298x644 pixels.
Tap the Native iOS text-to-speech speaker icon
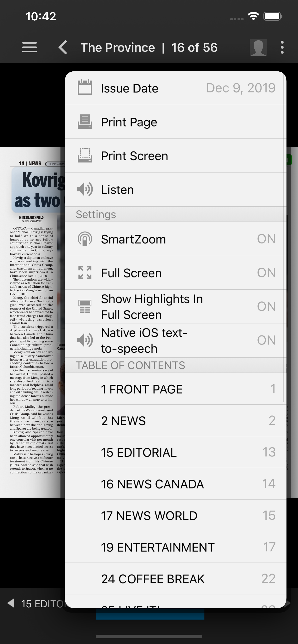(85, 340)
